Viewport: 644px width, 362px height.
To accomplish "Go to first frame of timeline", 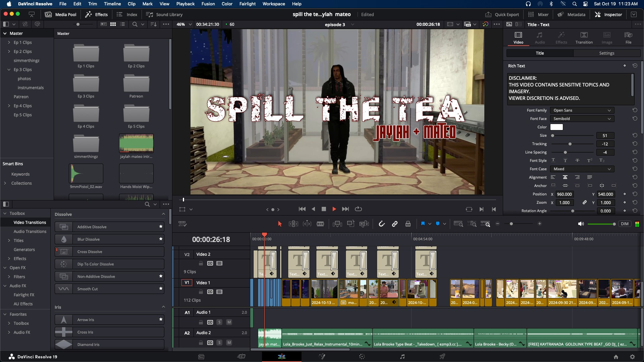I will coord(302,209).
